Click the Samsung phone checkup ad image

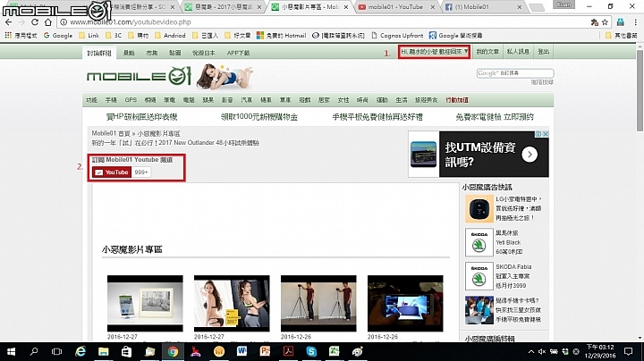tap(479, 310)
